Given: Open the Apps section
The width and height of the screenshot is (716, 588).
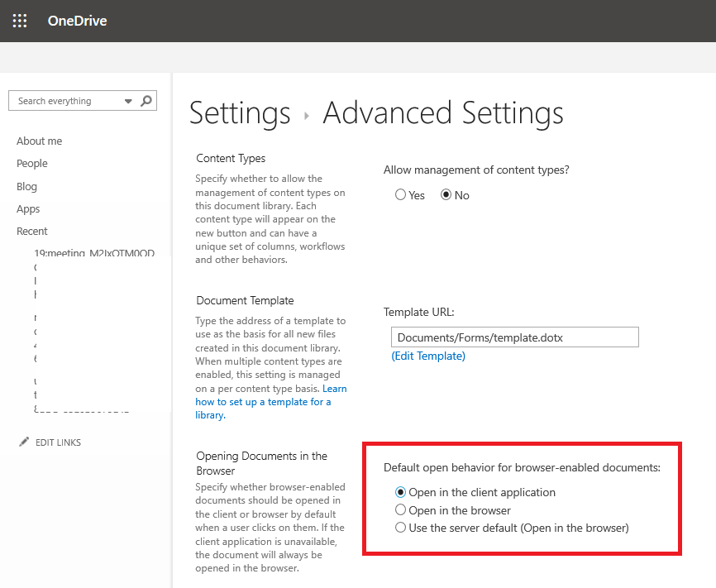Looking at the screenshot, I should coord(27,208).
